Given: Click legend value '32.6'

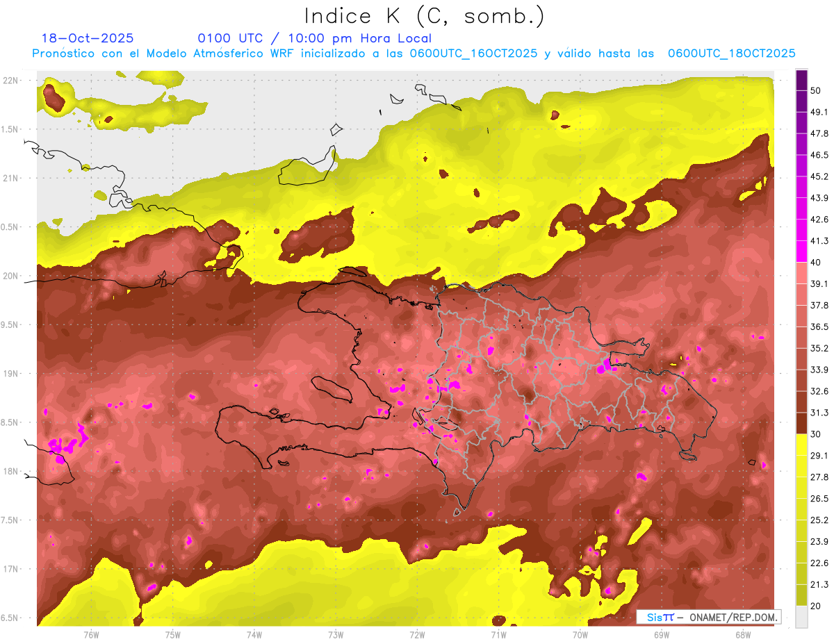Looking at the screenshot, I should [819, 391].
